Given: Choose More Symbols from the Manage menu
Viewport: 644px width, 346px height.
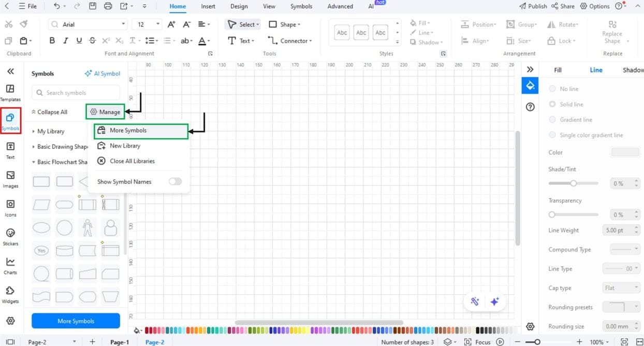Looking at the screenshot, I should (141, 131).
